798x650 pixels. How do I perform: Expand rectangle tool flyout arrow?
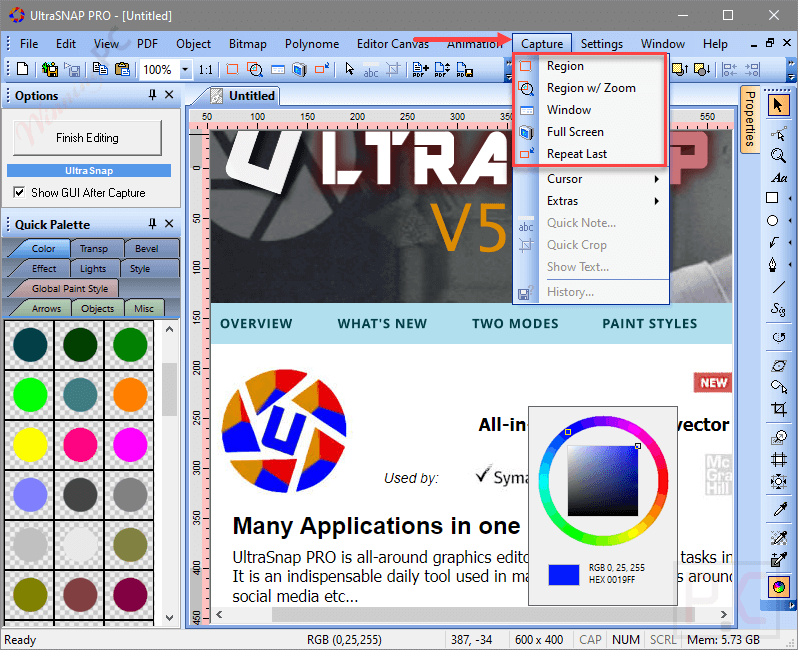tap(790, 198)
